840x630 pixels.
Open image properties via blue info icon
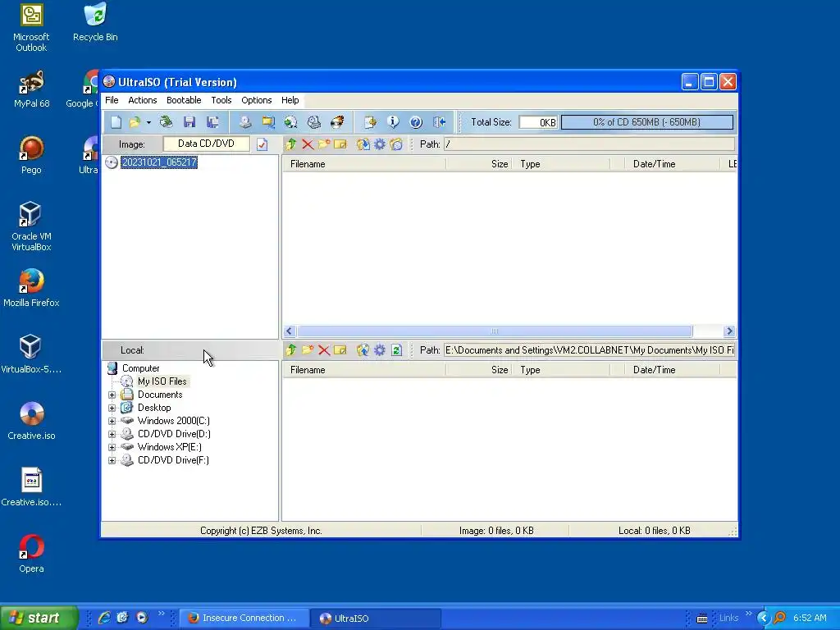click(393, 122)
